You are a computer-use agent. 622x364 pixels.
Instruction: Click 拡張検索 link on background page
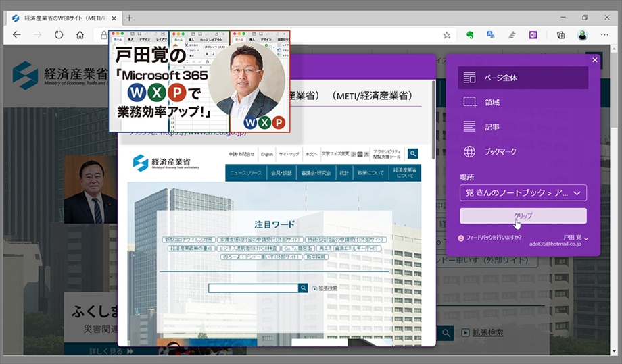(x=487, y=333)
